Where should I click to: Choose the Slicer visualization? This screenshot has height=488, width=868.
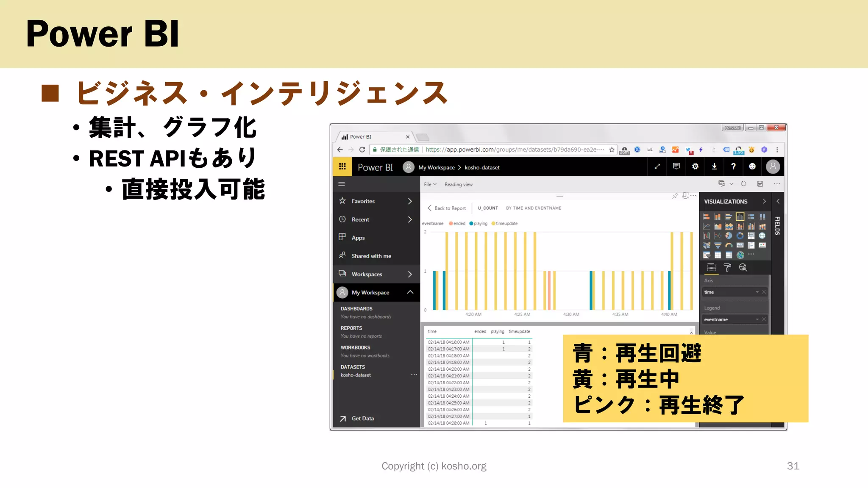(x=707, y=255)
